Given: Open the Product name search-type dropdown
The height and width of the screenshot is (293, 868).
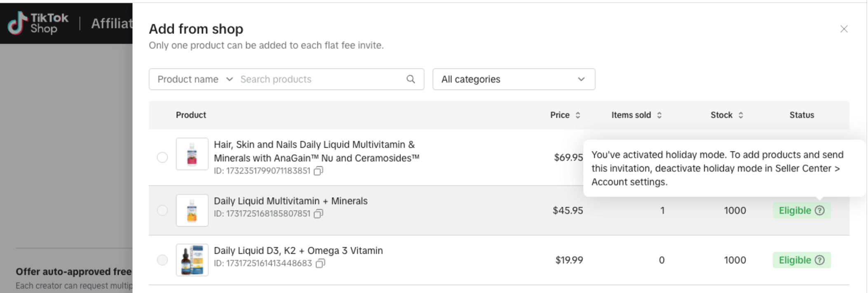Looking at the screenshot, I should tap(195, 79).
